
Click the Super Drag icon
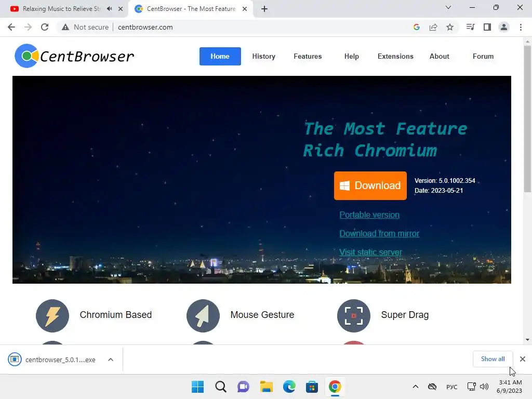tap(353, 315)
